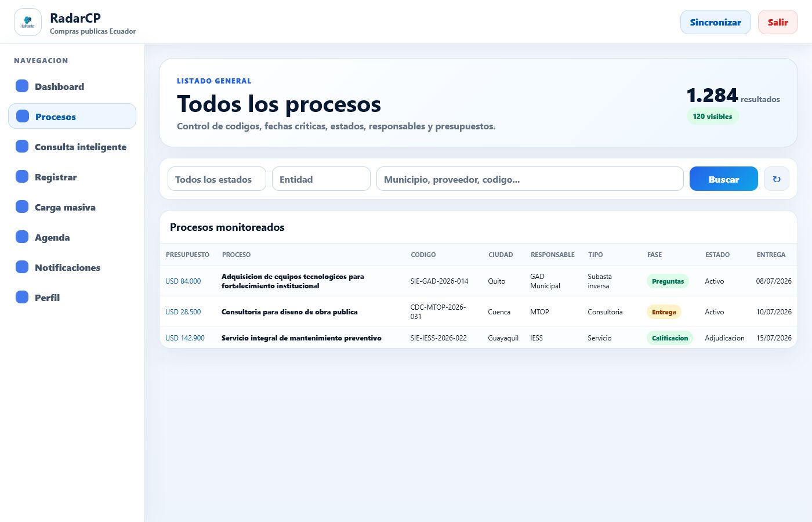Go to Consulta inteligente

(72, 146)
